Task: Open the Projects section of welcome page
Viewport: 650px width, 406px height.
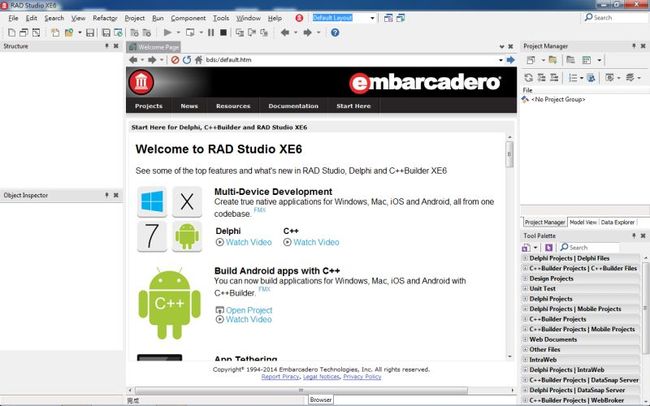Action: click(x=148, y=106)
